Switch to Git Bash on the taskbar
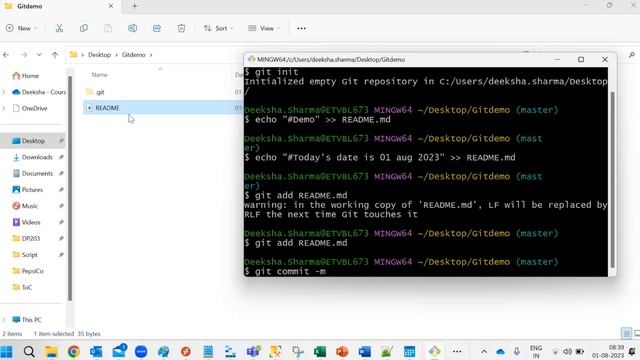This screenshot has height=360, width=640. point(434,351)
